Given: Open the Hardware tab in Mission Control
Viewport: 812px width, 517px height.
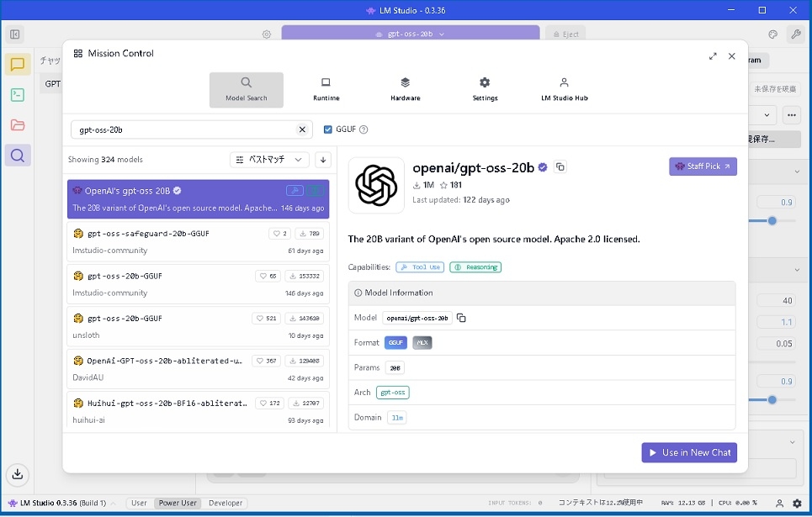Looking at the screenshot, I should pos(405,89).
